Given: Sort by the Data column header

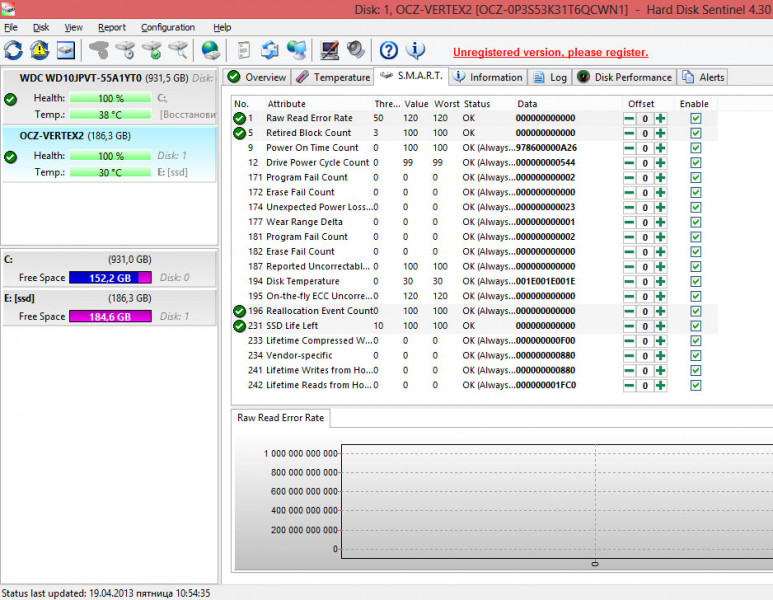Looking at the screenshot, I should pyautogui.click(x=568, y=104).
